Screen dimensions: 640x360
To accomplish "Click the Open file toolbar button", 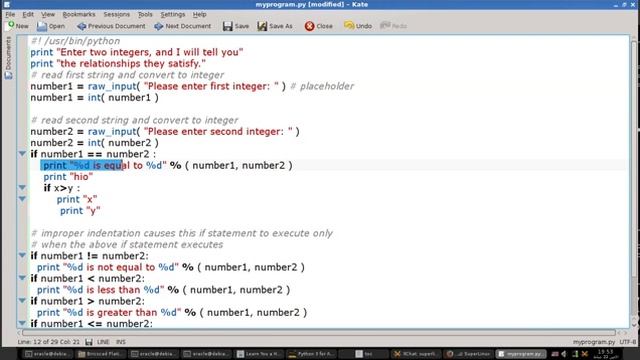I will coord(51,26).
